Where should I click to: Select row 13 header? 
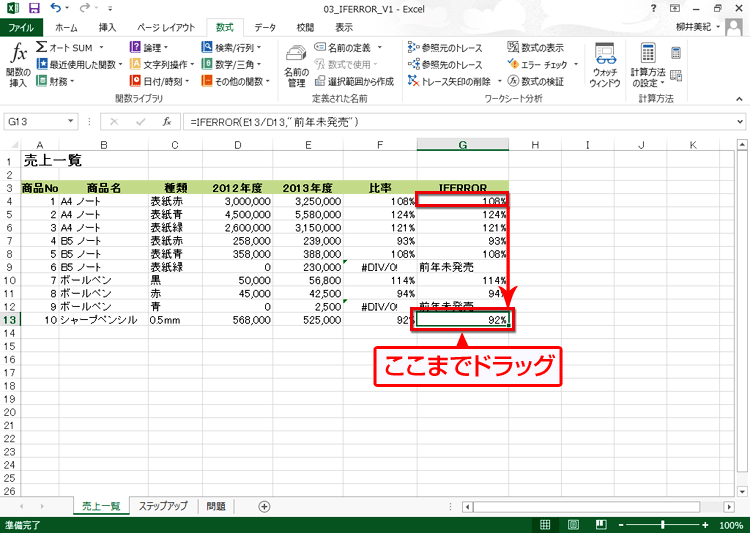pyautogui.click(x=10, y=320)
